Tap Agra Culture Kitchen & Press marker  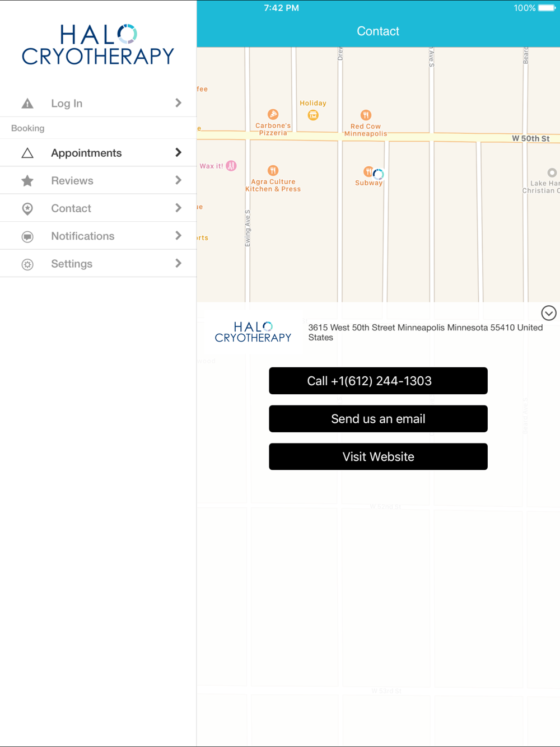[x=273, y=170]
